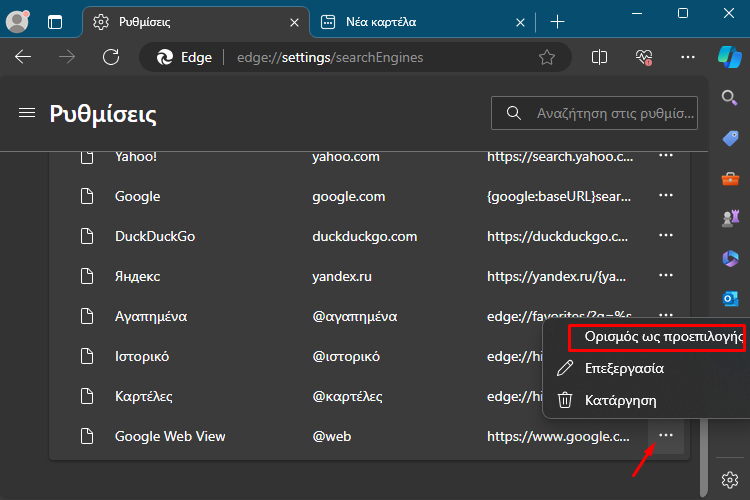Click the https://yandex.ru/{ya... URL cell

tap(556, 277)
